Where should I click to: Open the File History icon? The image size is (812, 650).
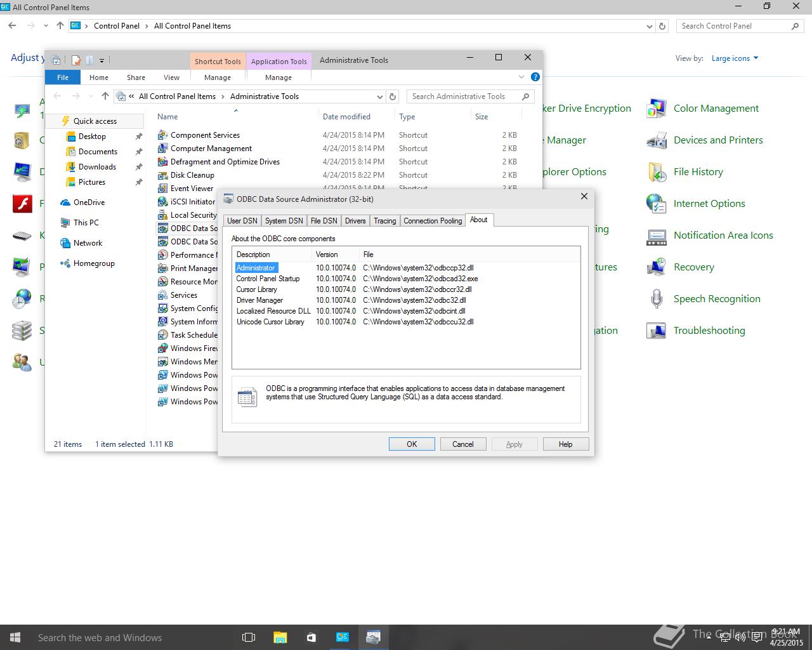click(x=656, y=172)
